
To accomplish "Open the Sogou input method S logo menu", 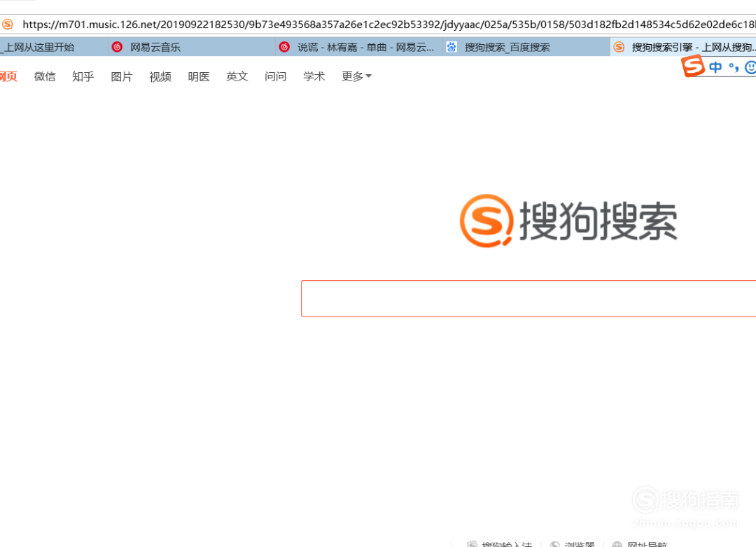I will pyautogui.click(x=693, y=66).
